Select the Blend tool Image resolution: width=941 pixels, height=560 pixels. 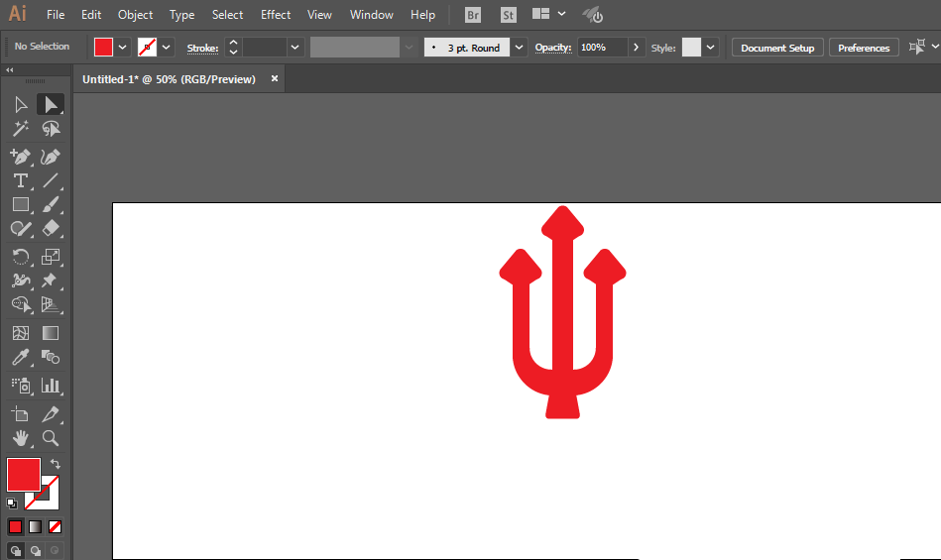(x=51, y=358)
